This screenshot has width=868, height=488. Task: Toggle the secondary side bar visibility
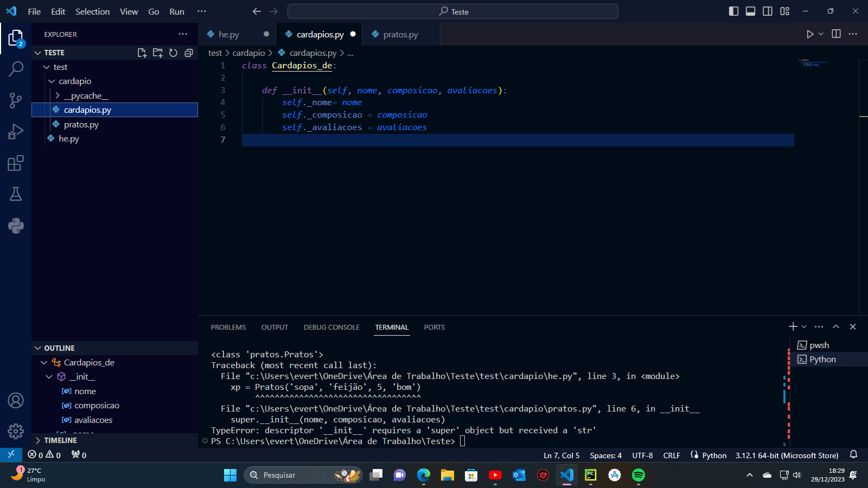(x=768, y=11)
